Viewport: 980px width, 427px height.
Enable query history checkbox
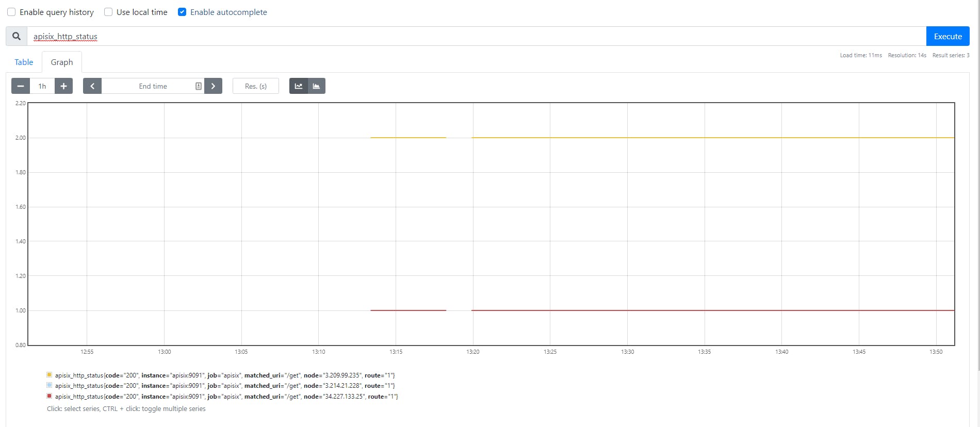(x=11, y=12)
